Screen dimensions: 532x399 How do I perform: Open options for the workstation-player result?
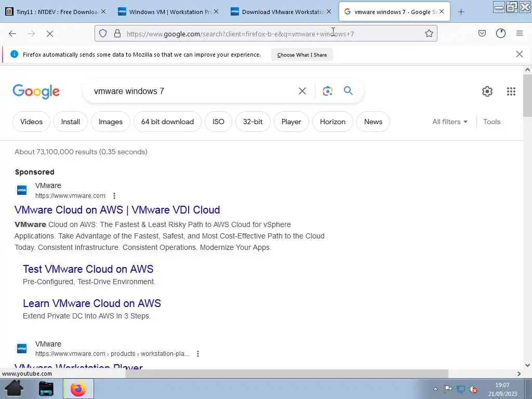pos(198,354)
